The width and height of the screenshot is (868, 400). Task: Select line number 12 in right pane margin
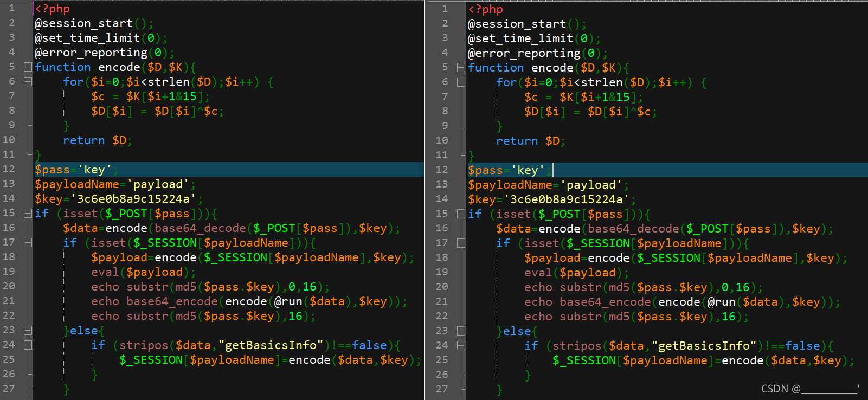coord(442,170)
